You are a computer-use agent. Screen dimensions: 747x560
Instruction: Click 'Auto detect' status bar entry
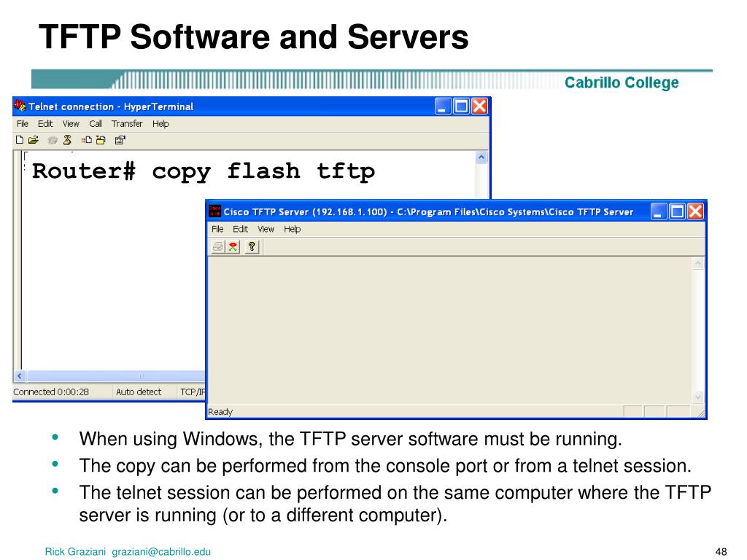139,392
